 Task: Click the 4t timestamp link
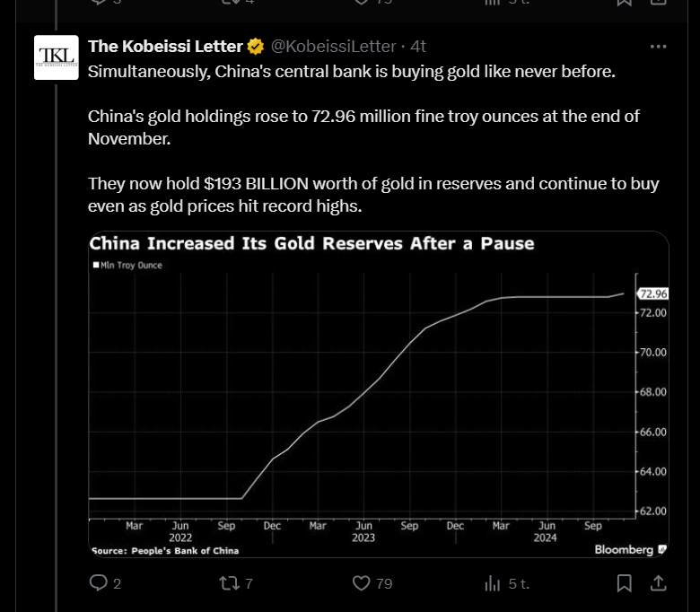pos(418,47)
